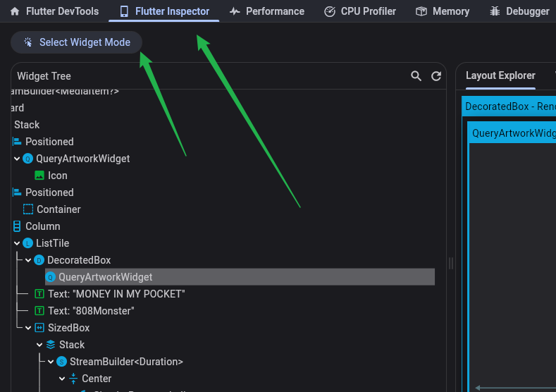The width and height of the screenshot is (556, 392).
Task: Collapse the SizedBox node
Action: click(28, 328)
